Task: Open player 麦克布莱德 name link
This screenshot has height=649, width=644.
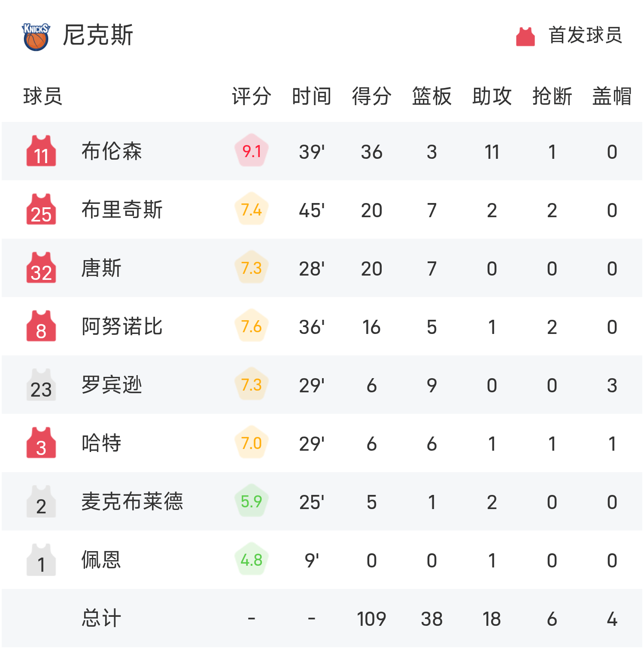Action: pos(132,501)
